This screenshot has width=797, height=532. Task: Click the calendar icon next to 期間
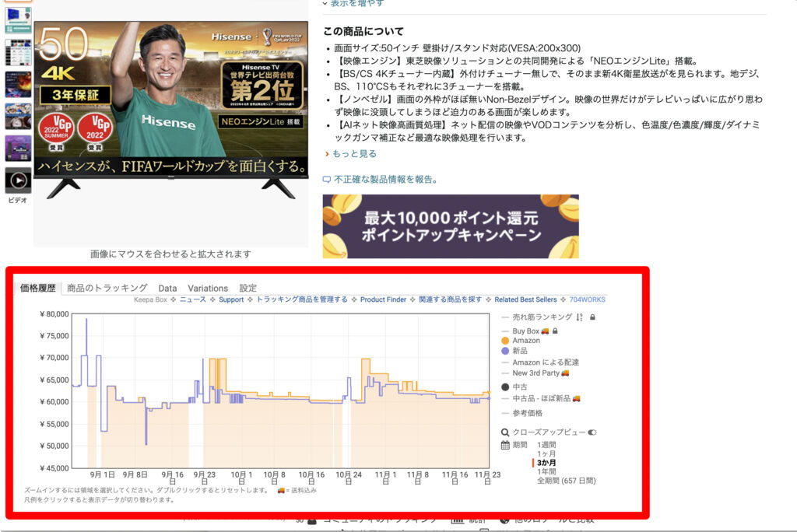click(x=505, y=445)
